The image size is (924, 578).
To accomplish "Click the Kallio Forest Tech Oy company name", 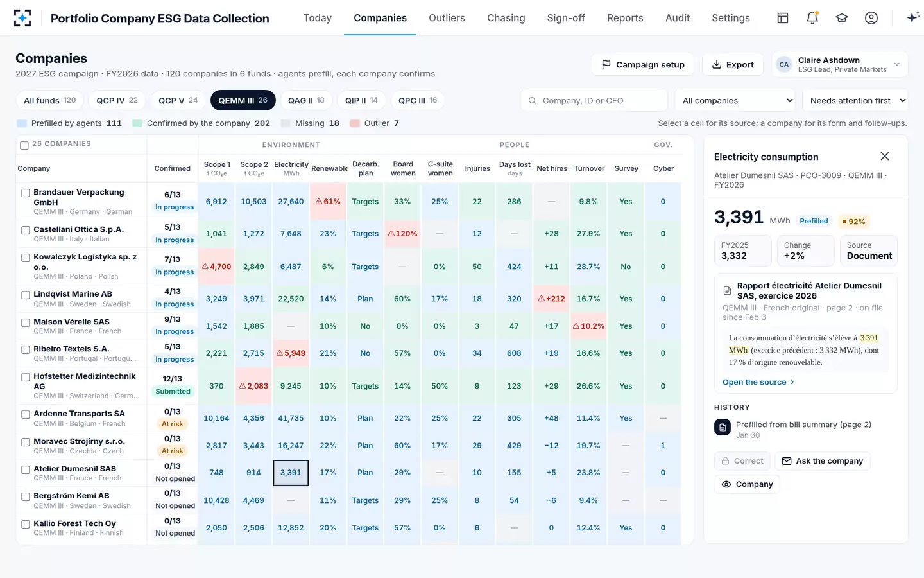I will 74,523.
